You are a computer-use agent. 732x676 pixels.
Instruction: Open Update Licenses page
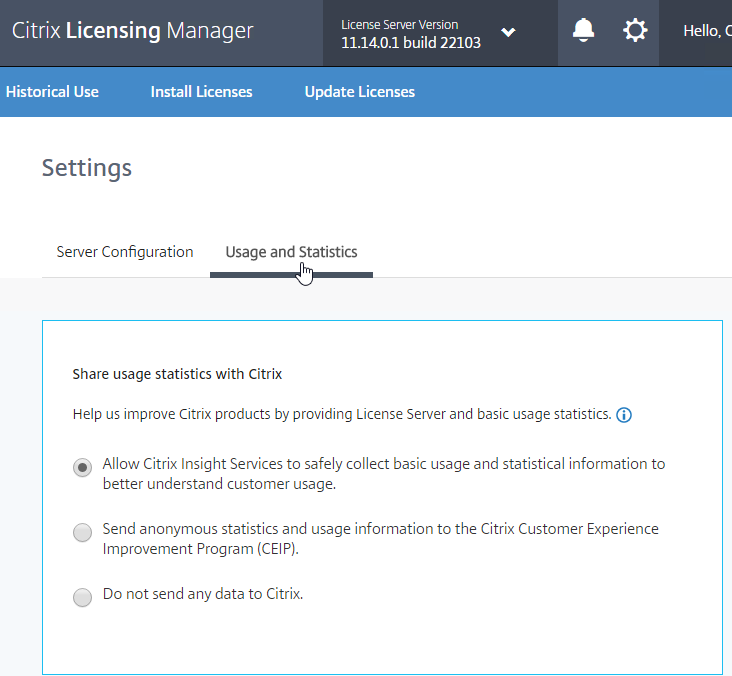pyautogui.click(x=359, y=92)
